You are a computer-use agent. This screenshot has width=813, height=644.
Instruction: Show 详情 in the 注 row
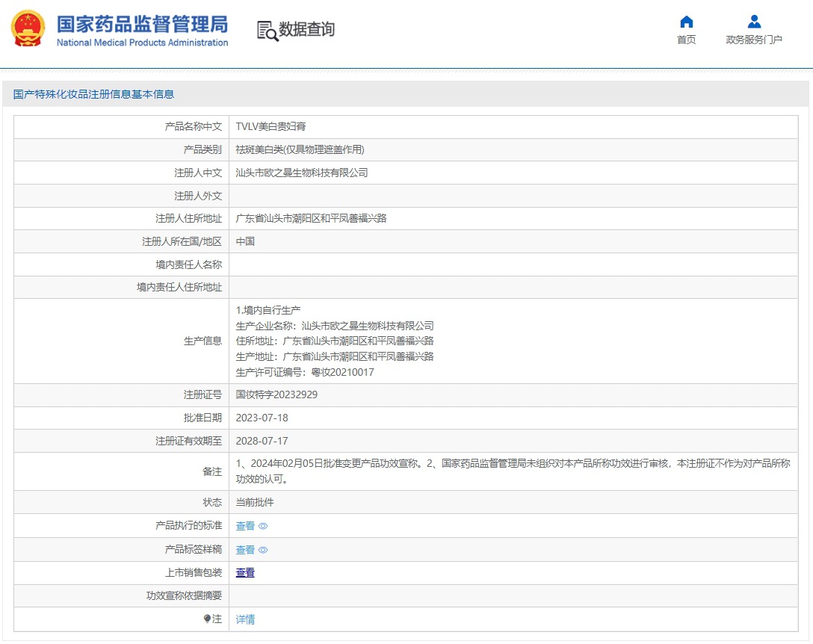[245, 619]
